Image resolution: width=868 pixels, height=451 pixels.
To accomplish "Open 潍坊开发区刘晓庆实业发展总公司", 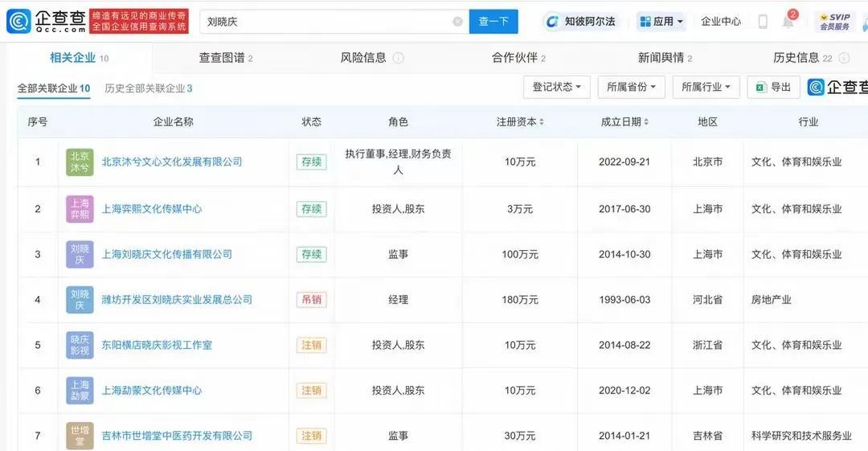I will pyautogui.click(x=177, y=300).
